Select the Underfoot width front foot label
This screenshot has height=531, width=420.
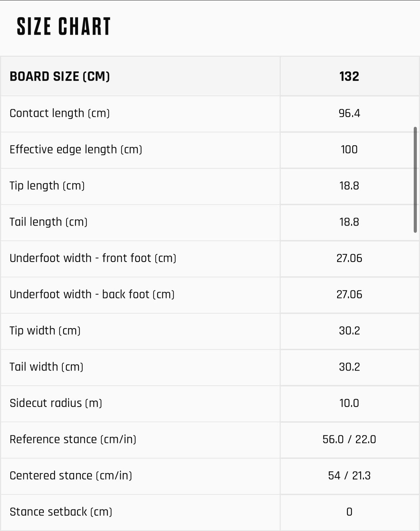tap(93, 258)
